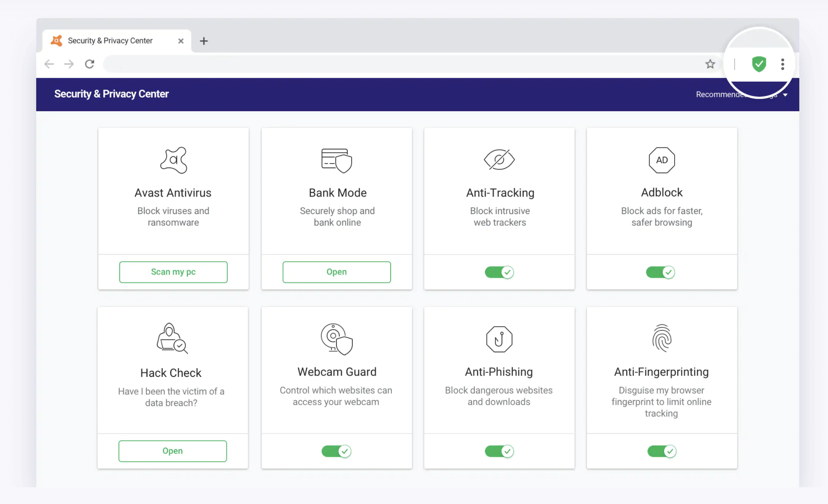
Task: Disable the Adblock toggle
Action: [661, 272]
